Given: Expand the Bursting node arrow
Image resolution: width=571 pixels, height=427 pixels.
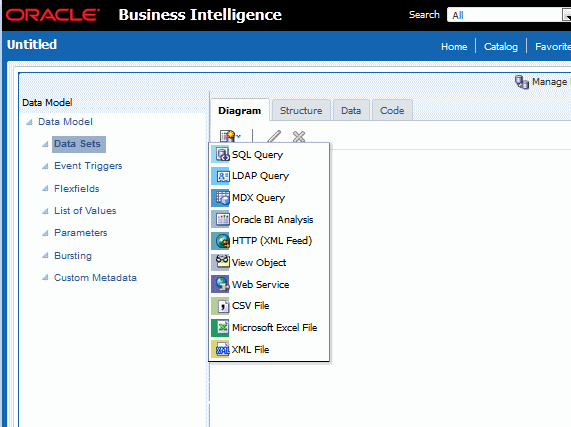Looking at the screenshot, I should point(45,256).
